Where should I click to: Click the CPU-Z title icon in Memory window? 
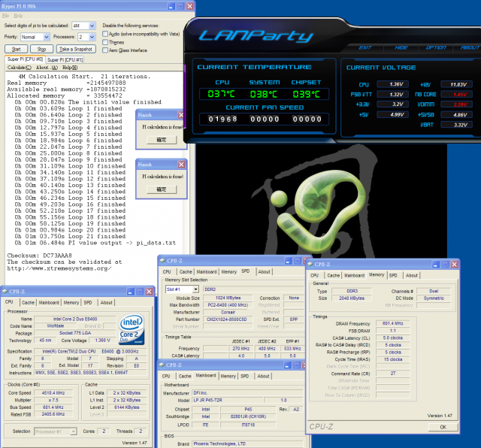(310, 264)
